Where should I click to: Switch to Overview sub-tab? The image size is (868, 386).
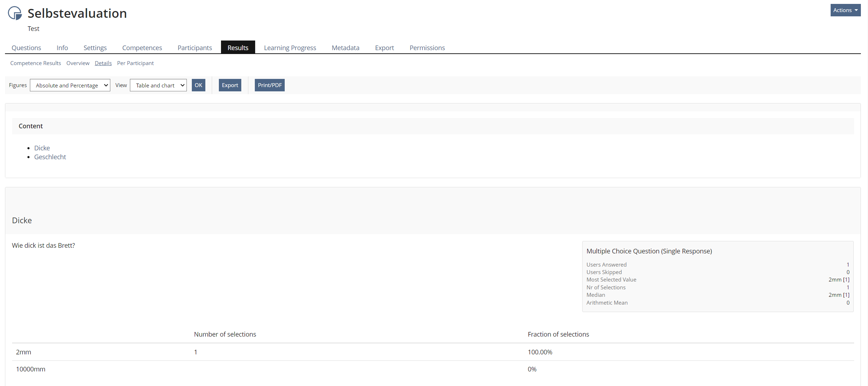click(78, 63)
